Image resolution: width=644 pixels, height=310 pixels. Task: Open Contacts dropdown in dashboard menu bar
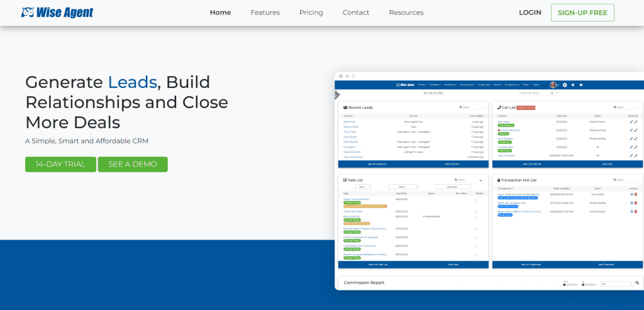pos(435,85)
